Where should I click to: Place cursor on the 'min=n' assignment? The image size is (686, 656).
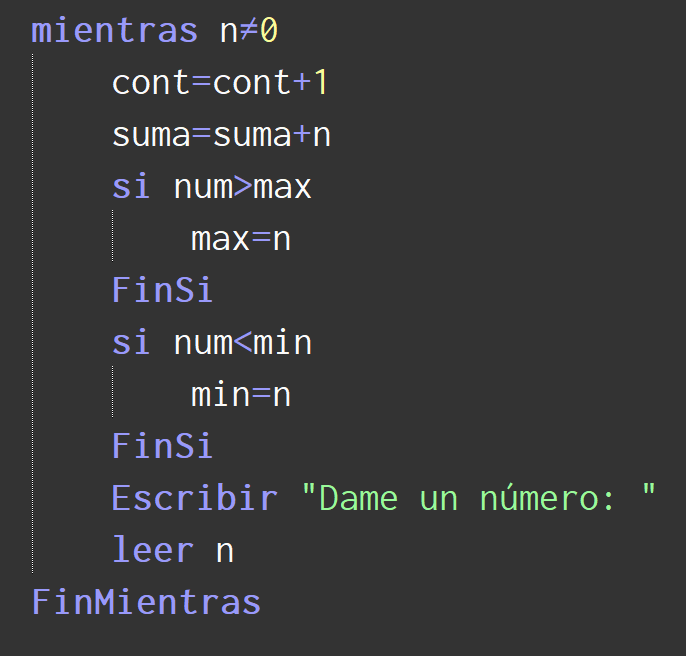point(240,395)
